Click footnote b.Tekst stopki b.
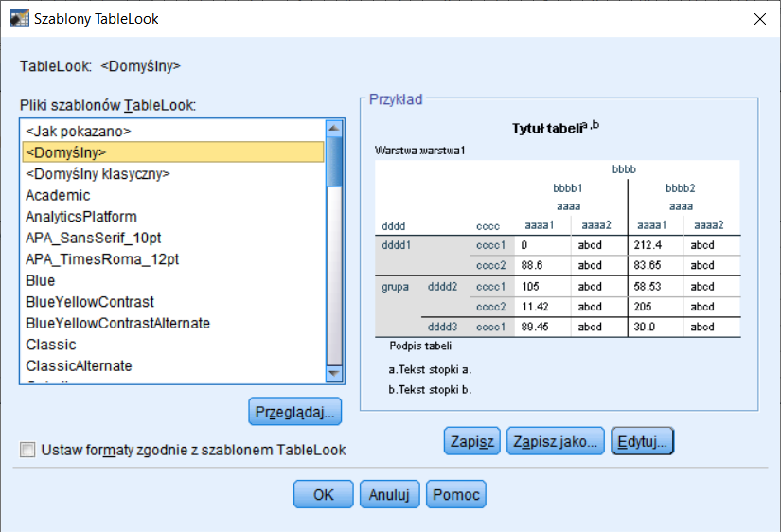781x532 pixels. click(x=430, y=390)
